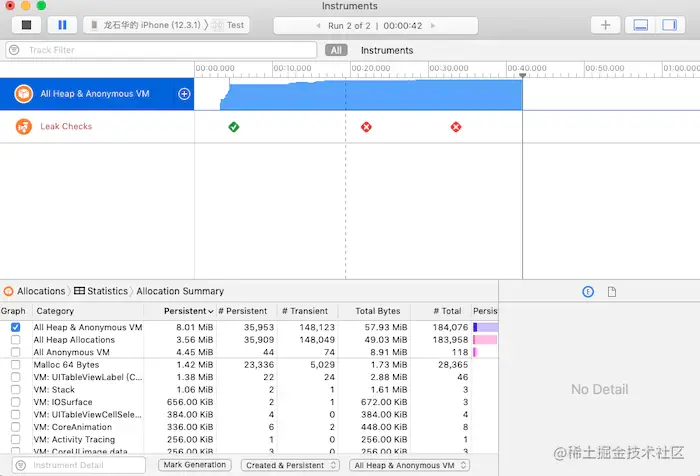Viewport: 700px width, 476px height.
Task: Check graph box for Malloc 64 Bytes
Action: point(15,365)
